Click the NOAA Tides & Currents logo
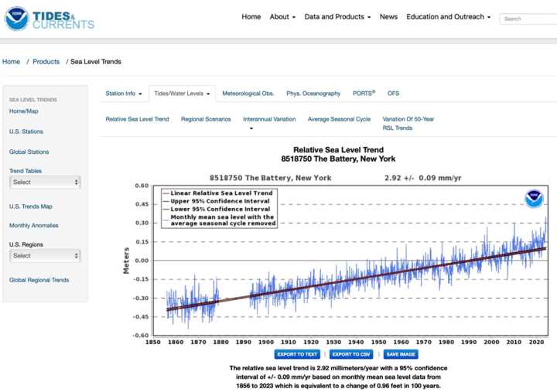557x392 pixels. coord(50,19)
